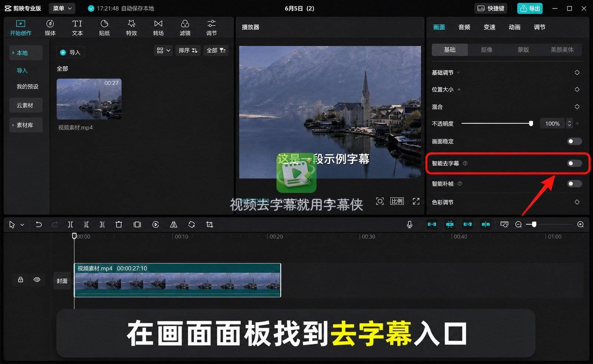Switch to the 调节 tab in right panel
Screen dimensions: 593x364
(x=539, y=27)
